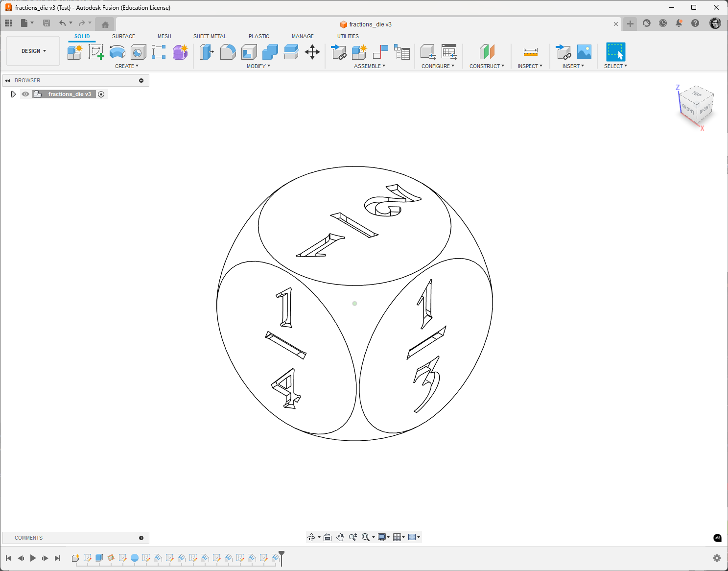Start a new sketch with Create Sketch

(x=96, y=52)
